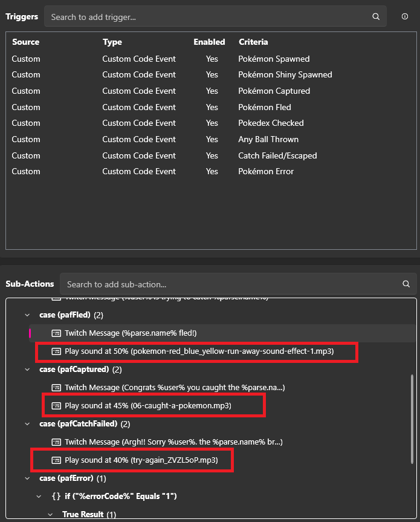This screenshot has width=420, height=522.
Task: Click the magnifier icon in Sub-Actions search
Action: 406,284
